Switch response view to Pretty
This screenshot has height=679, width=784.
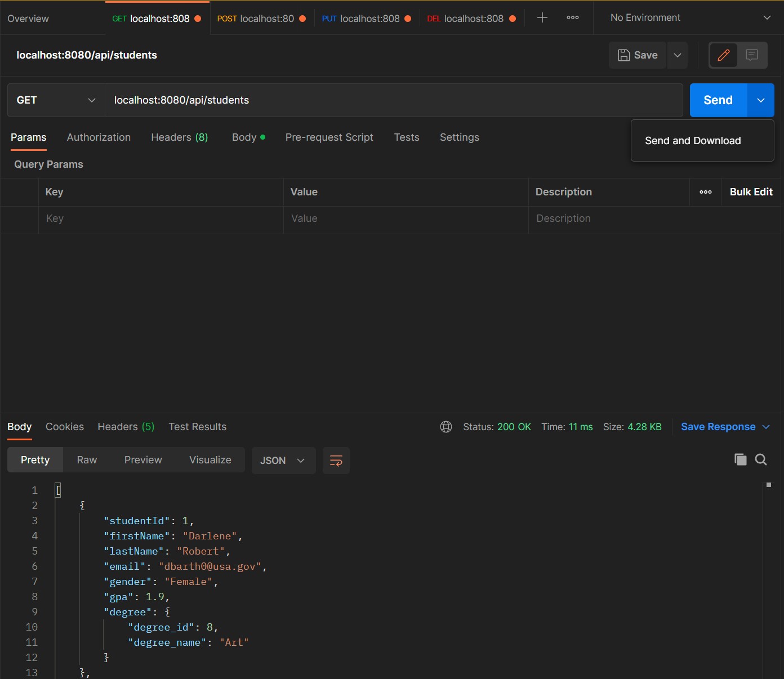click(35, 460)
